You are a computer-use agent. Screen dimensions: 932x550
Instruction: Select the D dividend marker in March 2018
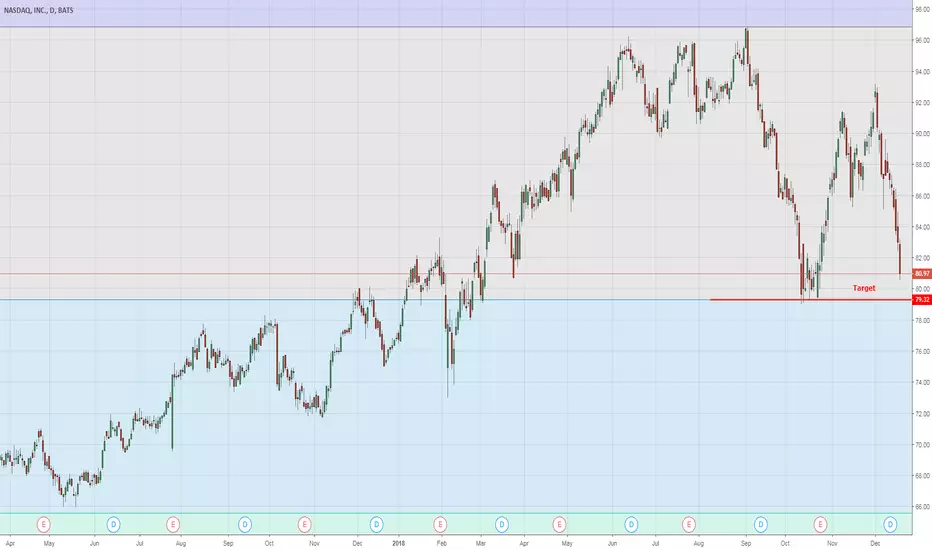tap(502, 524)
